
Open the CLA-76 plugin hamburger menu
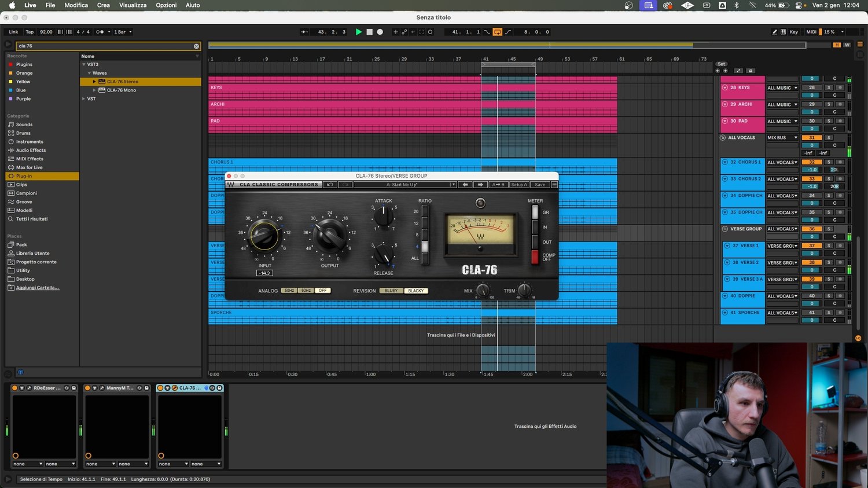click(554, 185)
